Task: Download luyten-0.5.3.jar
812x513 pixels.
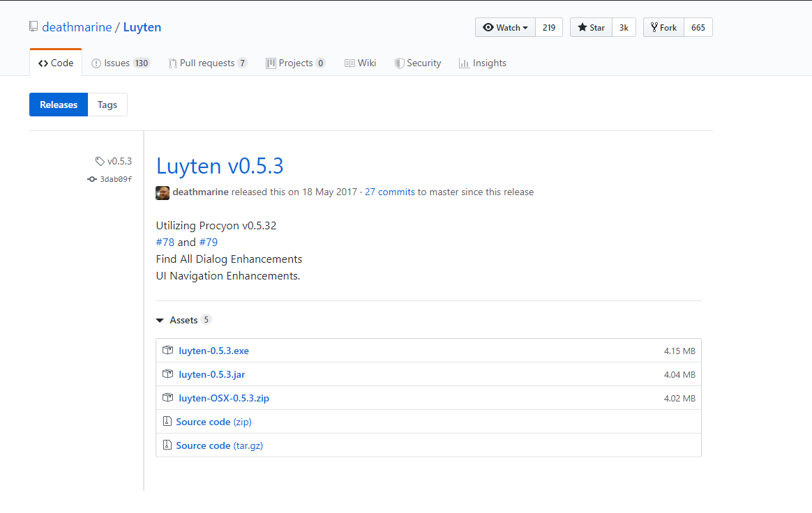Action: 212,374
